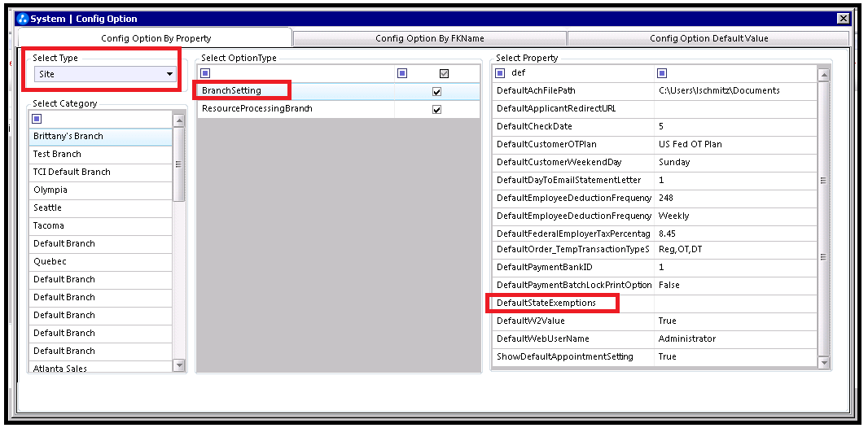Select Quebec in category list

(x=101, y=261)
